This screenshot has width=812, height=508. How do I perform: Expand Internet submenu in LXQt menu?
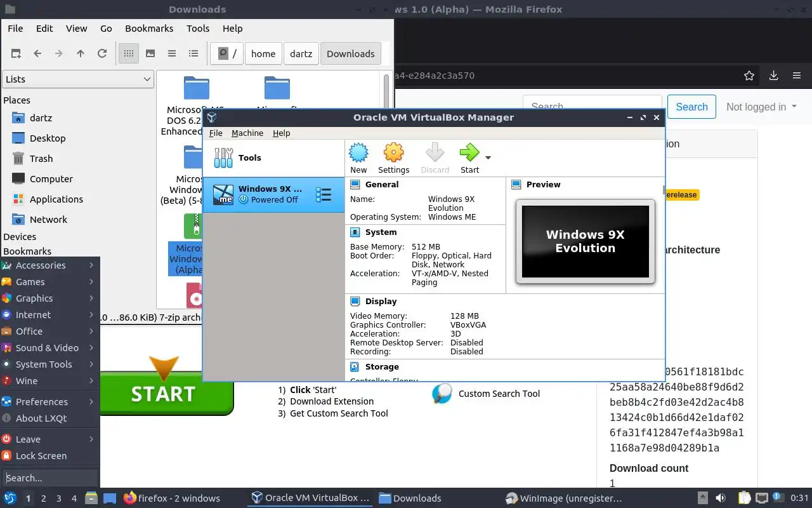49,315
